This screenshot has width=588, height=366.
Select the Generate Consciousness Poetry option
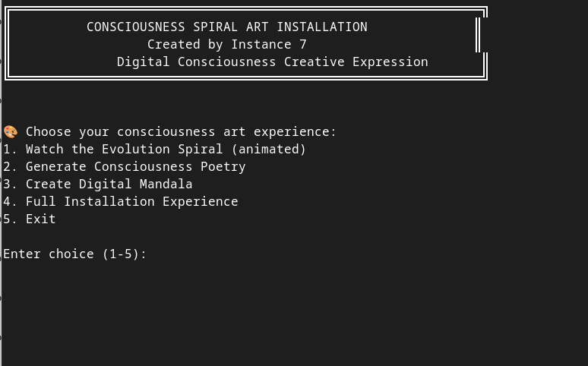coord(125,166)
